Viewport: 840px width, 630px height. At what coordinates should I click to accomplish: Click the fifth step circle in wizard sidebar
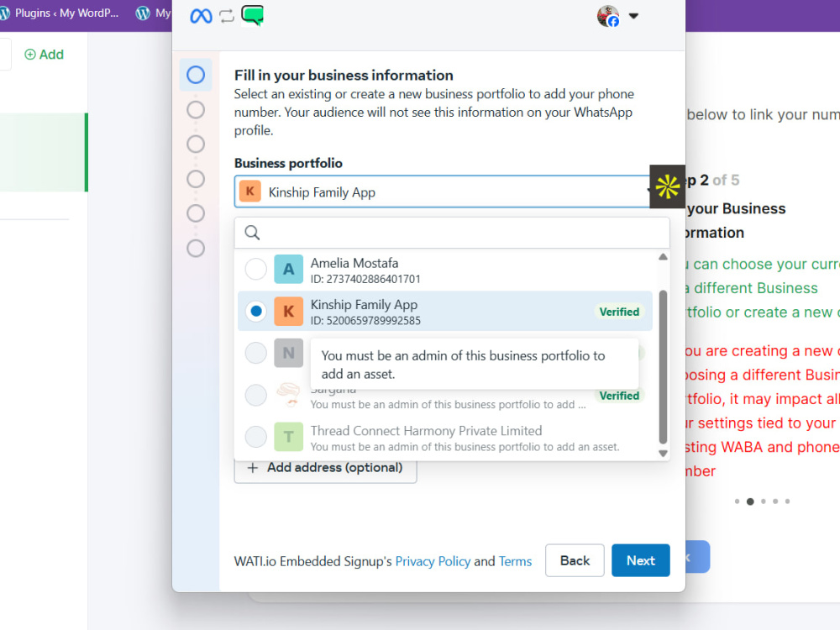point(196,213)
